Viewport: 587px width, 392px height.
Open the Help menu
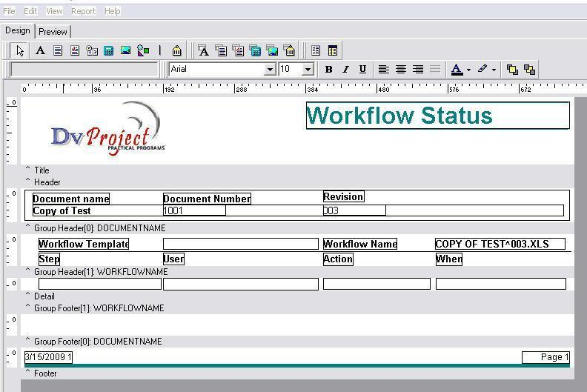point(113,11)
